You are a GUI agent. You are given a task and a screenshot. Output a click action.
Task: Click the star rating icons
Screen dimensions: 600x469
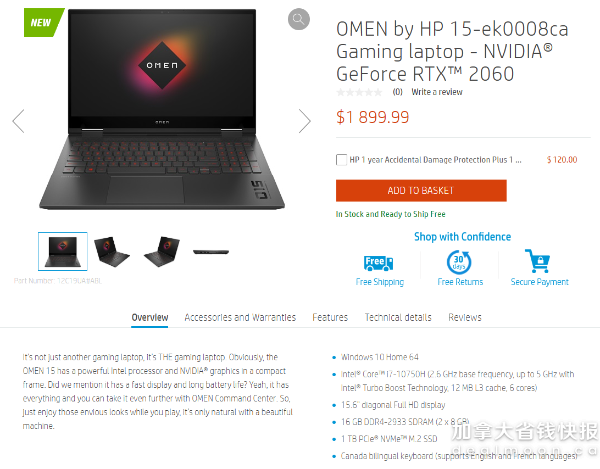click(359, 92)
